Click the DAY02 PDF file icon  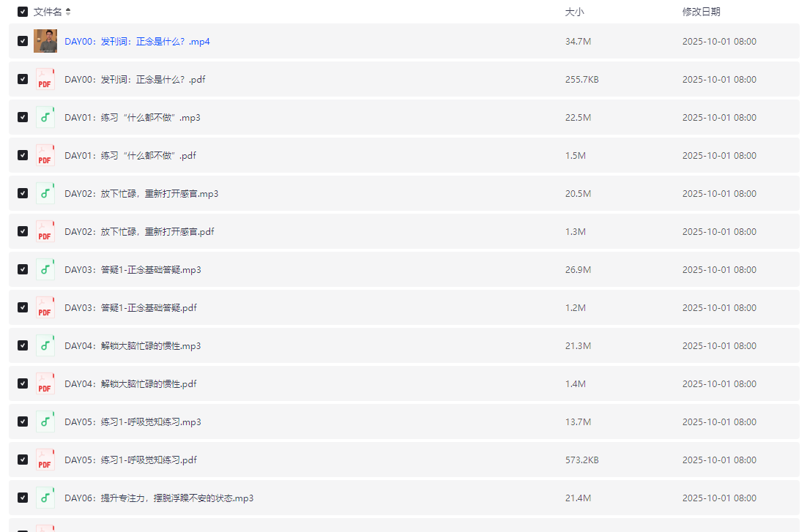point(45,231)
